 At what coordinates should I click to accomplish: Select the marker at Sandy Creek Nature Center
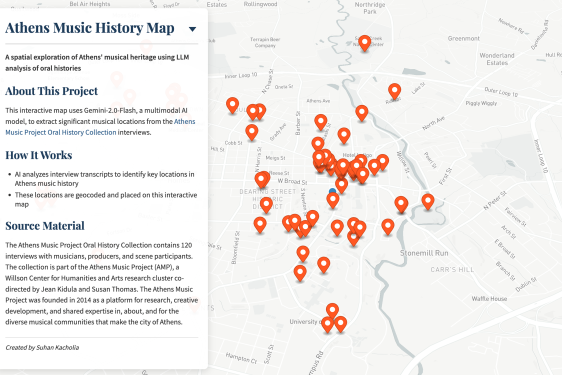click(365, 44)
